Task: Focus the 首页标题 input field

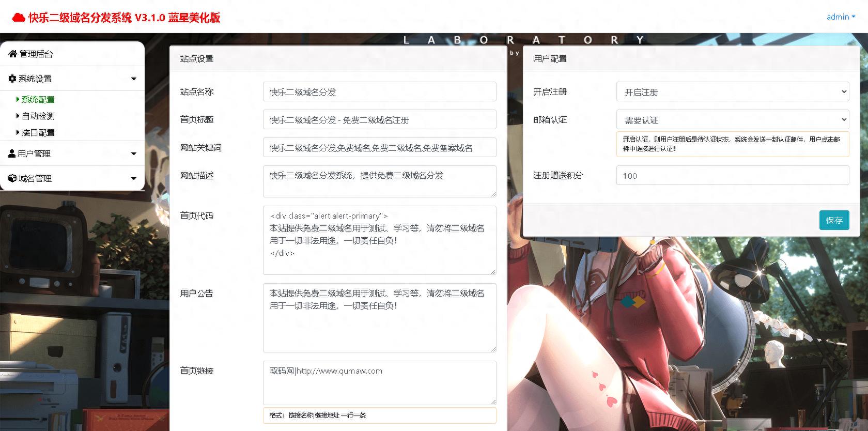Action: [x=379, y=119]
